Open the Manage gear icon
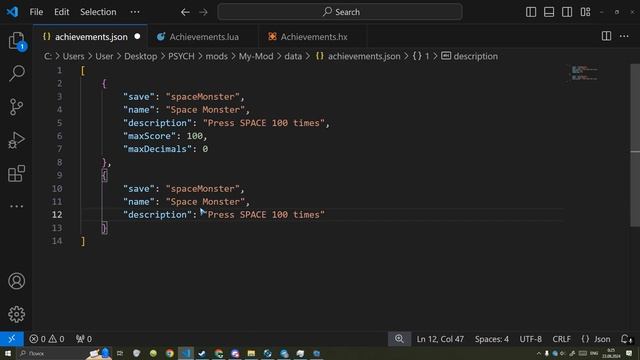The height and width of the screenshot is (360, 640). tap(16, 314)
